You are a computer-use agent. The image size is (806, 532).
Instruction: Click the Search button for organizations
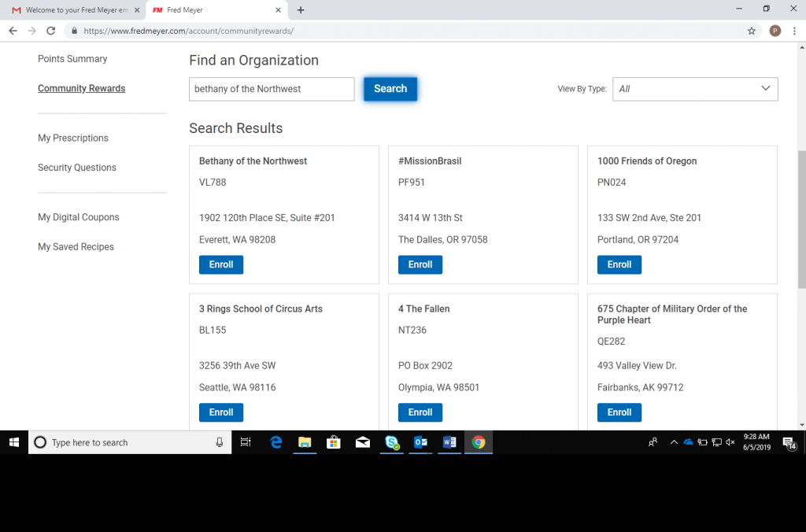[390, 89]
